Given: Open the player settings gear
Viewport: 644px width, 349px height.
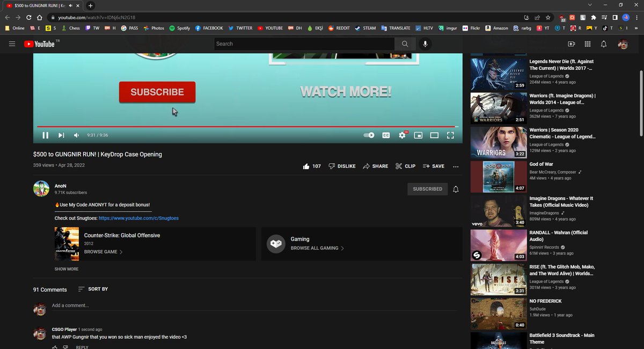Looking at the screenshot, I should pos(402,135).
